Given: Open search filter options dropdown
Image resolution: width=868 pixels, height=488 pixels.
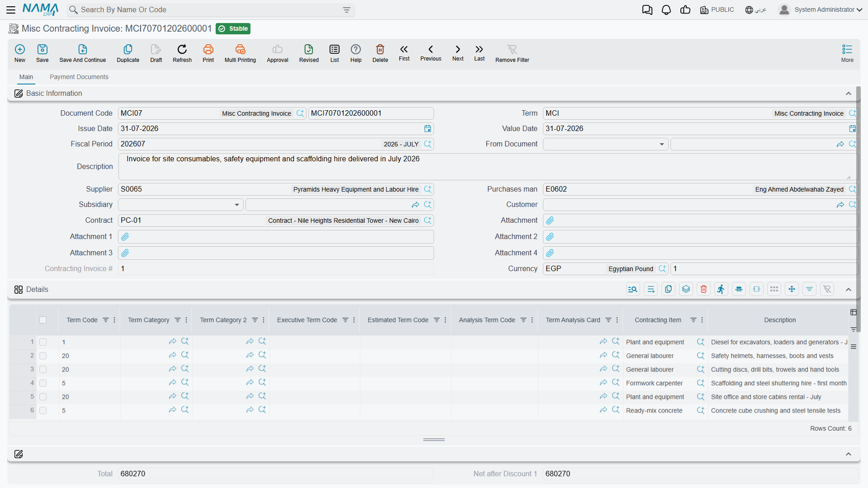Looking at the screenshot, I should tap(346, 10).
